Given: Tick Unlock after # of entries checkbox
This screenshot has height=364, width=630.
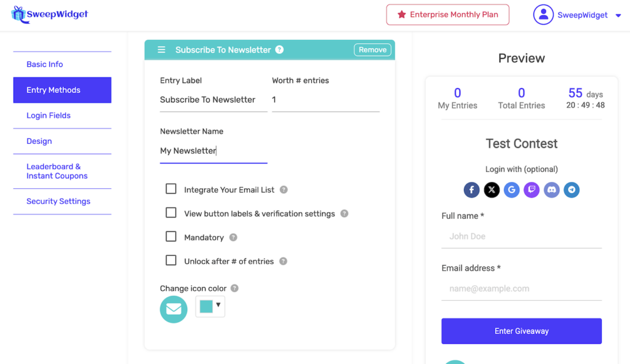Looking at the screenshot, I should [171, 261].
